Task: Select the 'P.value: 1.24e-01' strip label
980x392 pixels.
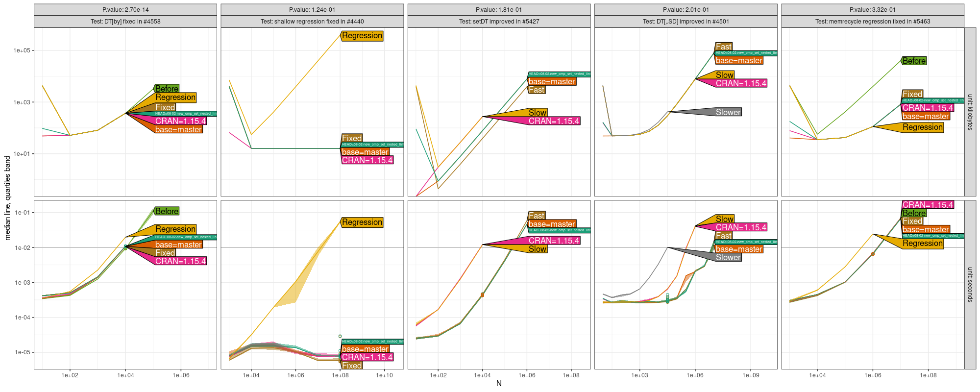Action: [312, 10]
